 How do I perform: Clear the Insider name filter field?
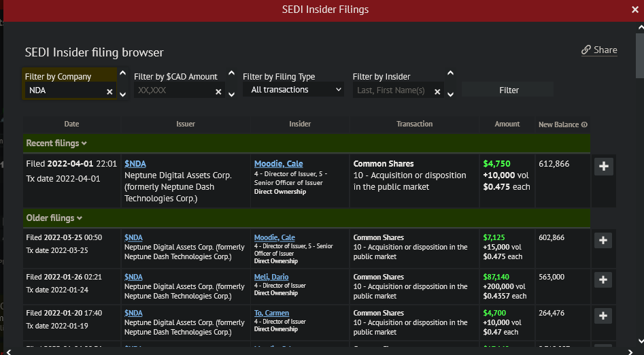point(437,91)
